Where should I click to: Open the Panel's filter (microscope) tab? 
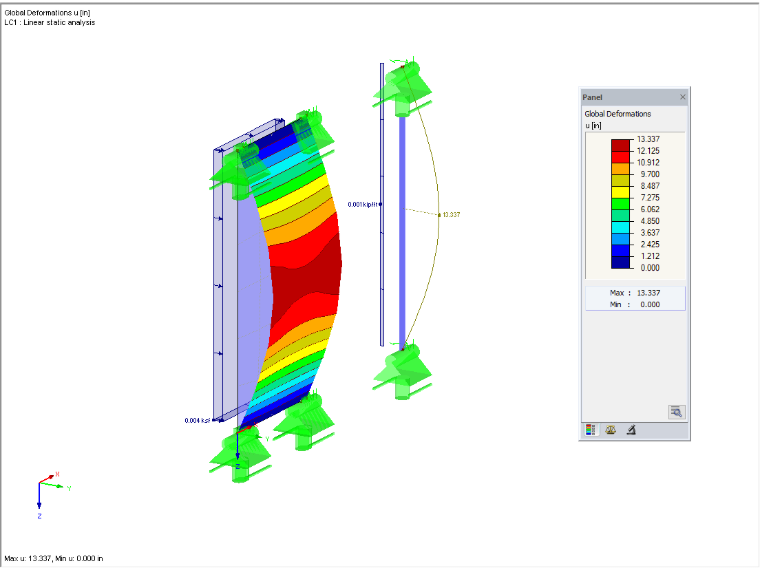(x=631, y=430)
